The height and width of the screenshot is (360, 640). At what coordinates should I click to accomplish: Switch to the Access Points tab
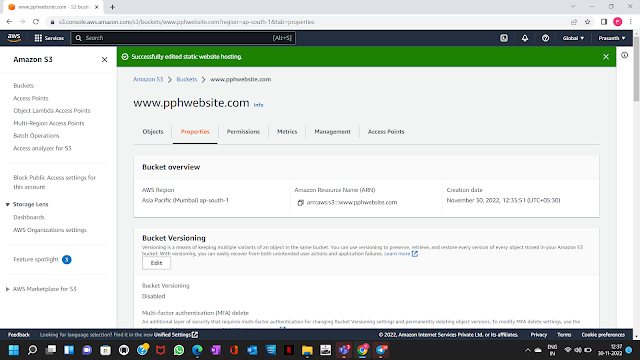click(386, 131)
